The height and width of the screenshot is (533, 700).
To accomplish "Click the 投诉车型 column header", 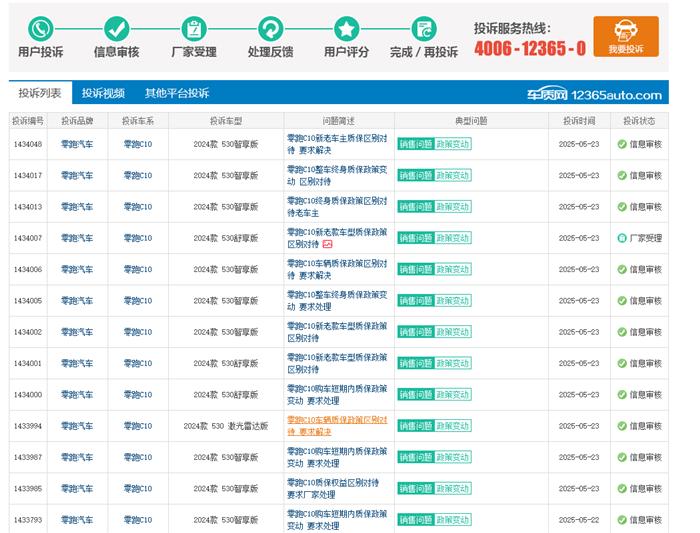I will [x=226, y=121].
